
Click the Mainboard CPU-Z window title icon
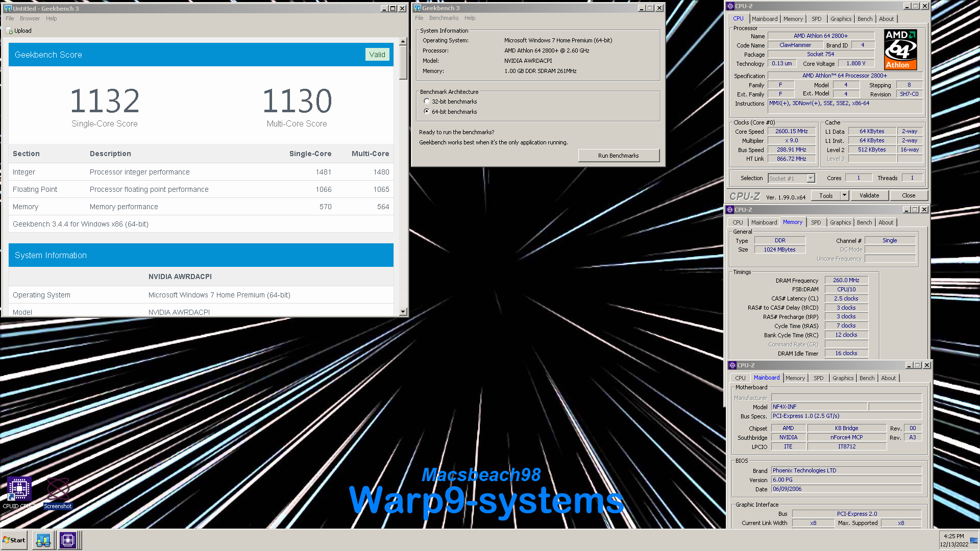pos(732,365)
